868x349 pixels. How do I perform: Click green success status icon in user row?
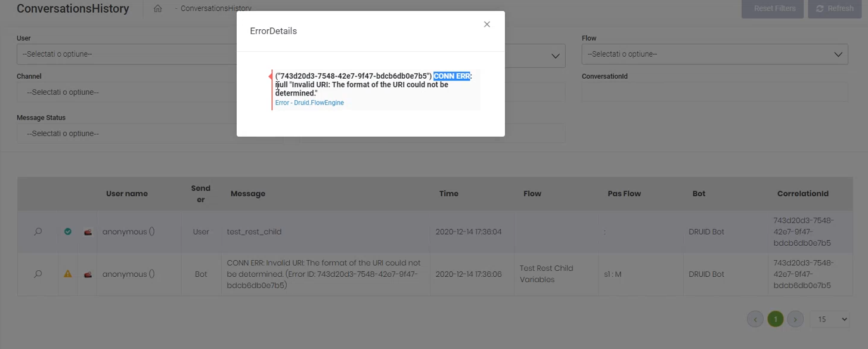point(68,231)
